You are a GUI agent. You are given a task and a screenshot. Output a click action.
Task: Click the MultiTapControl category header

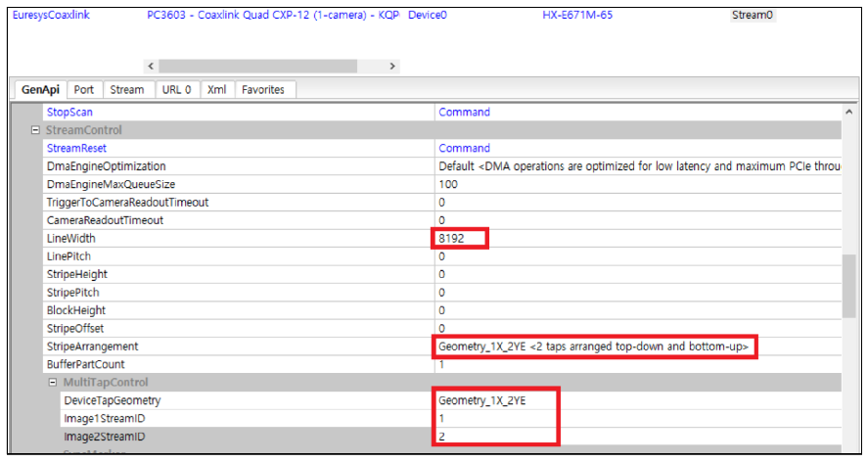[106, 383]
